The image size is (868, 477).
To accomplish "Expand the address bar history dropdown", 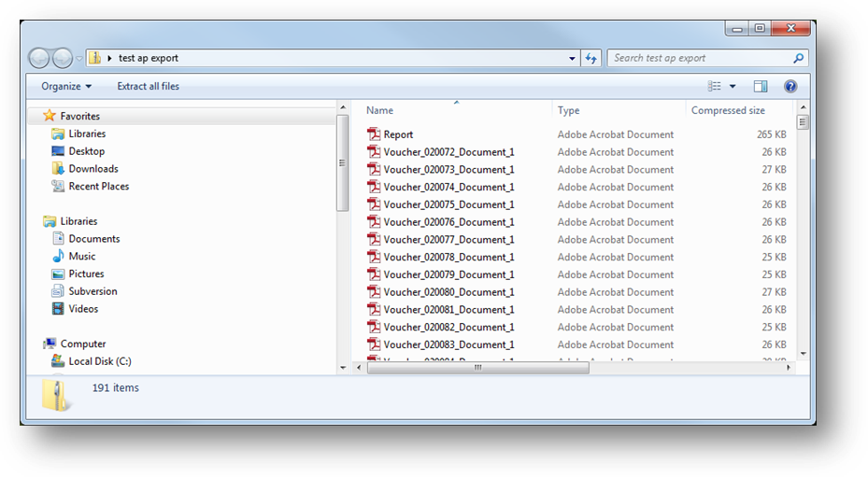I will pyautogui.click(x=573, y=58).
